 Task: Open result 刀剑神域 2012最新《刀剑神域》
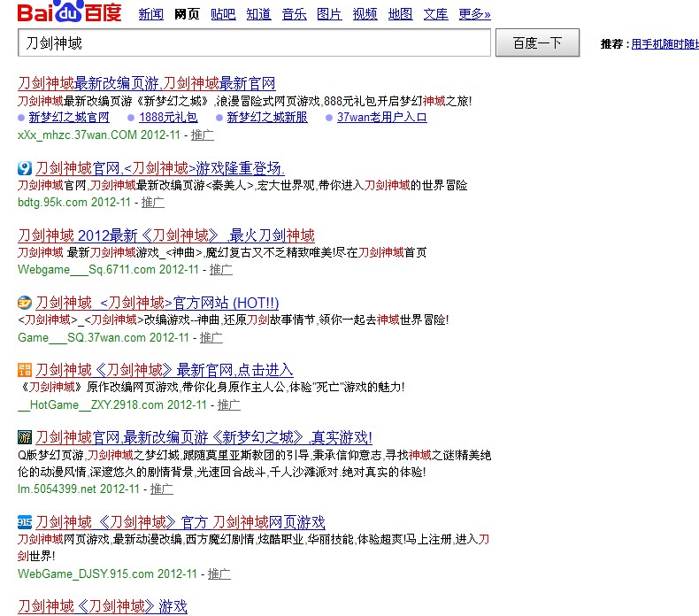point(166,235)
